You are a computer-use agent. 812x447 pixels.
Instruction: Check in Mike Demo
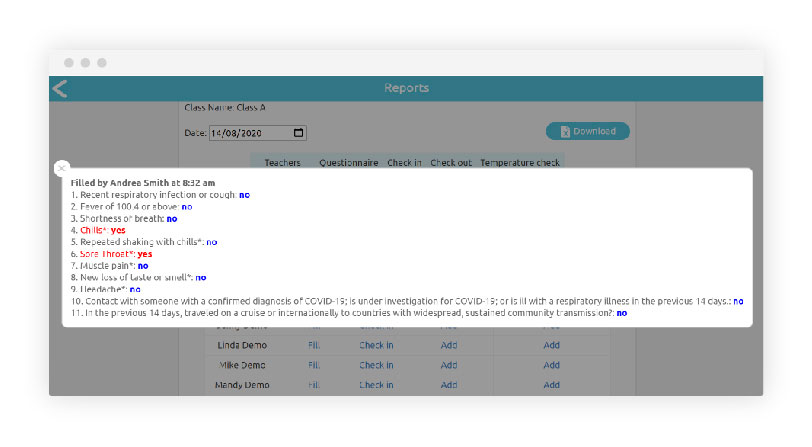[376, 365]
